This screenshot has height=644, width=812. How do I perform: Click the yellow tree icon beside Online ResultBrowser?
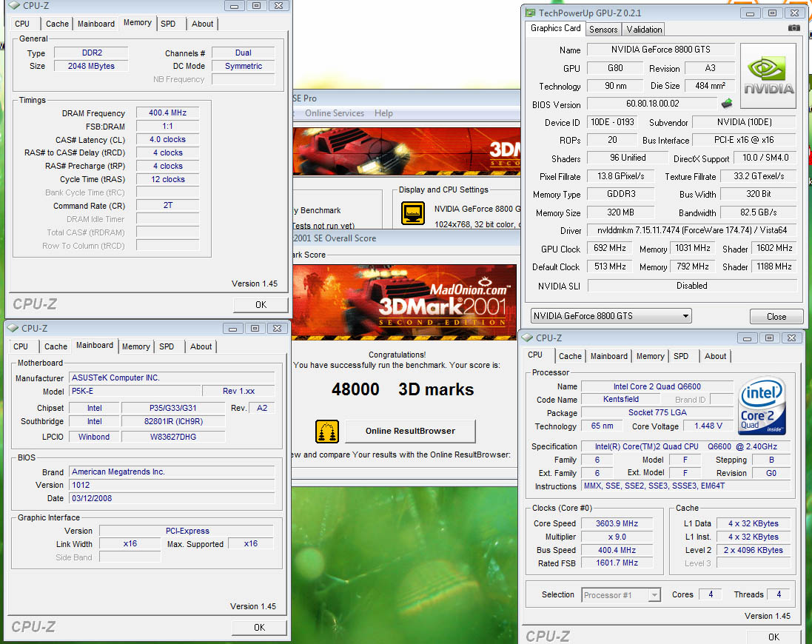(326, 432)
